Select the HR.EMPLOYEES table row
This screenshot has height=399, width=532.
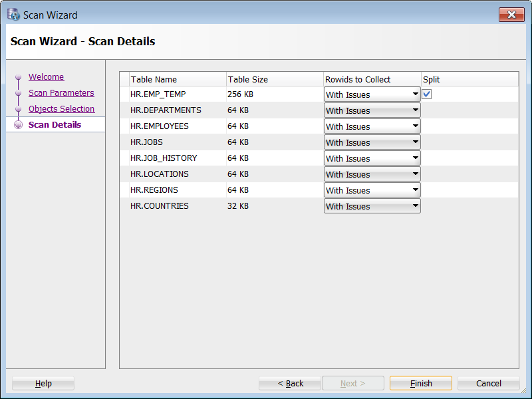click(x=160, y=126)
